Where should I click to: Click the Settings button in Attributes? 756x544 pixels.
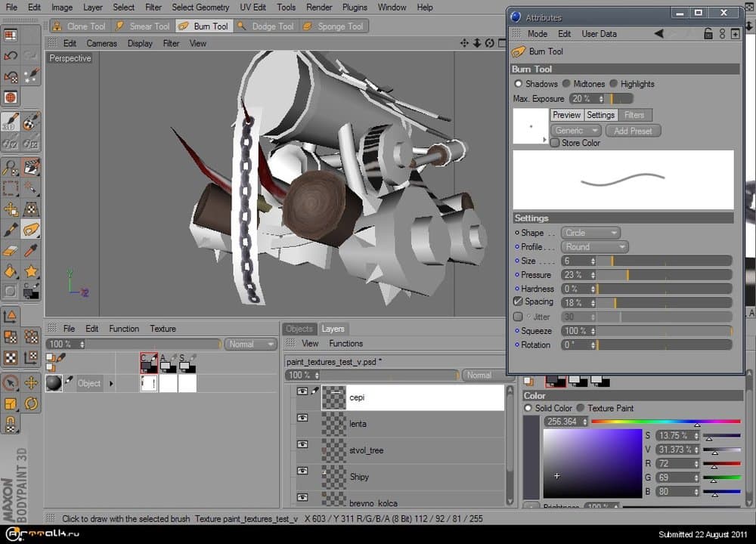click(600, 115)
